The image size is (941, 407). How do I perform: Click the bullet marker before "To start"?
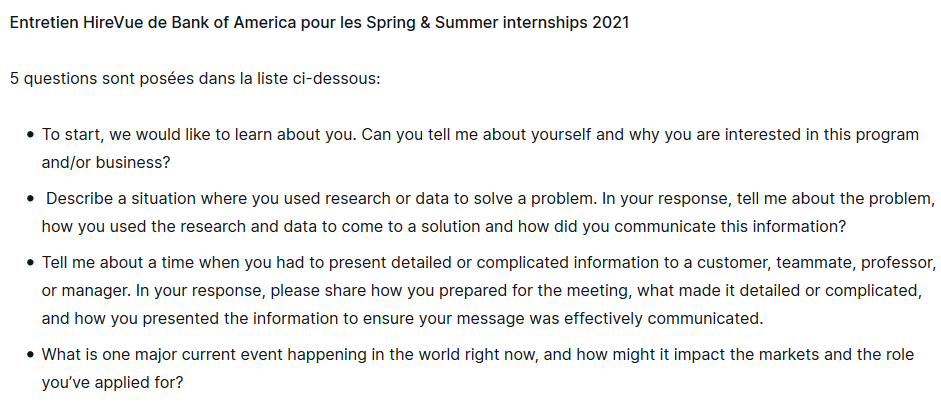(x=31, y=135)
